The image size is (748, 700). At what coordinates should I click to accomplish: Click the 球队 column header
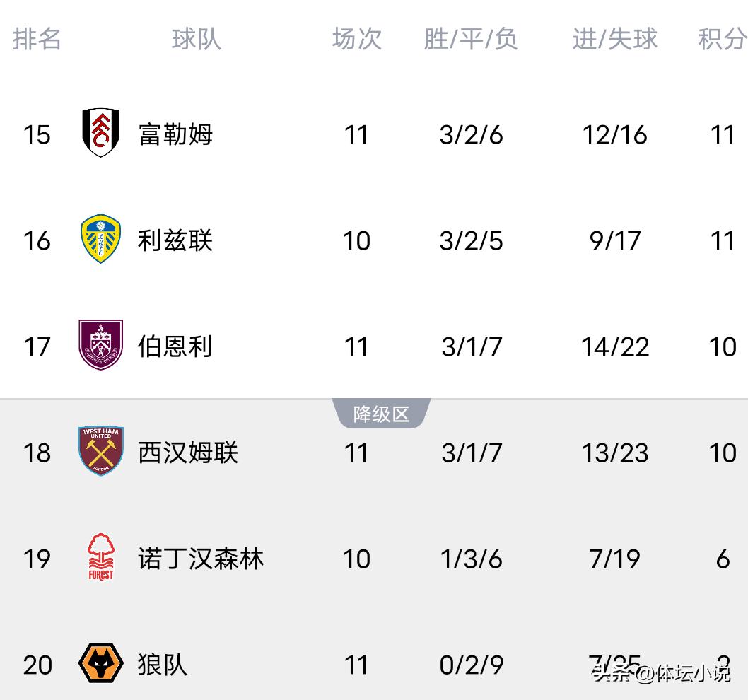click(x=197, y=39)
